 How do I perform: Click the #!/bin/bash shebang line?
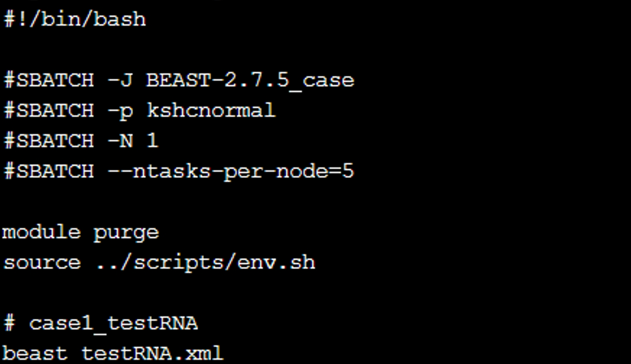coord(75,20)
